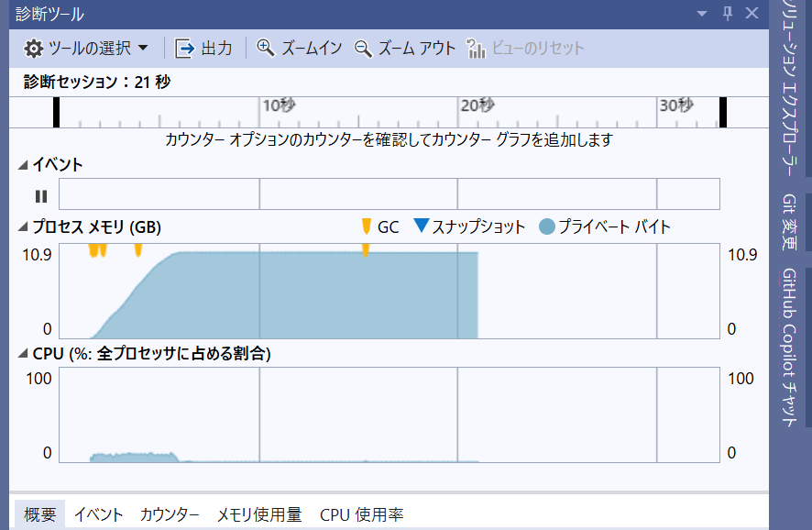Close the 診断ツール panel
Screen dimensions: 812x530
tap(752, 14)
